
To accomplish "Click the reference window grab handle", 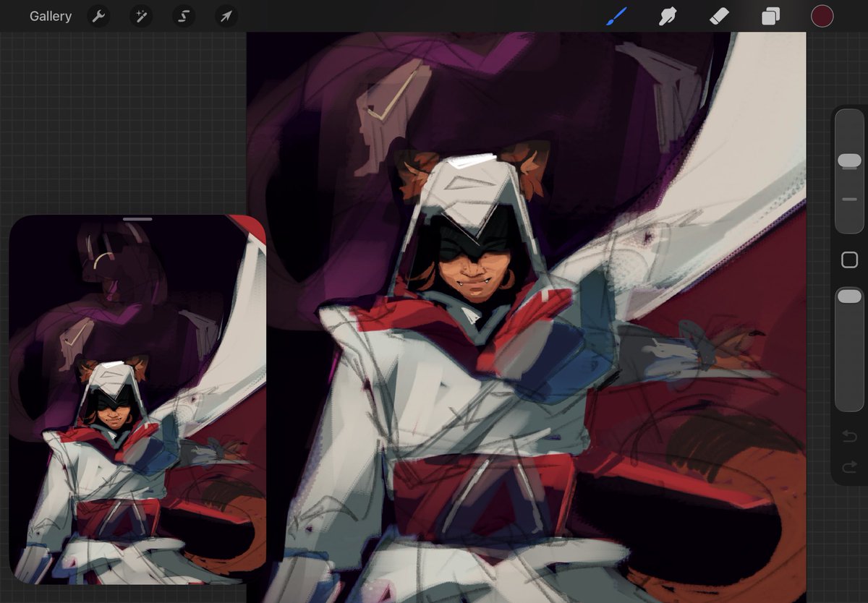I will pyautogui.click(x=137, y=218).
